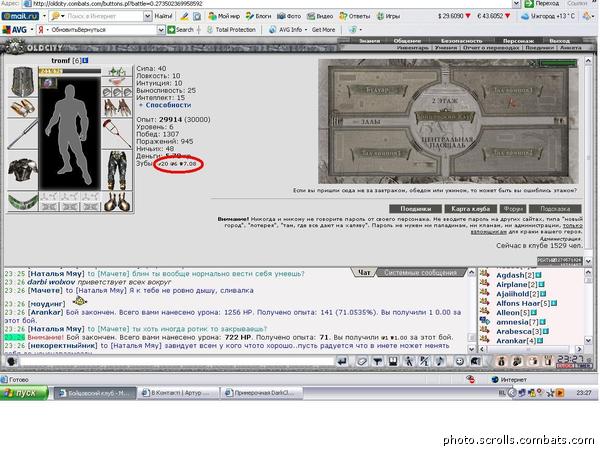Open the smileys face icon
600x450 pixels.
click(460, 361)
